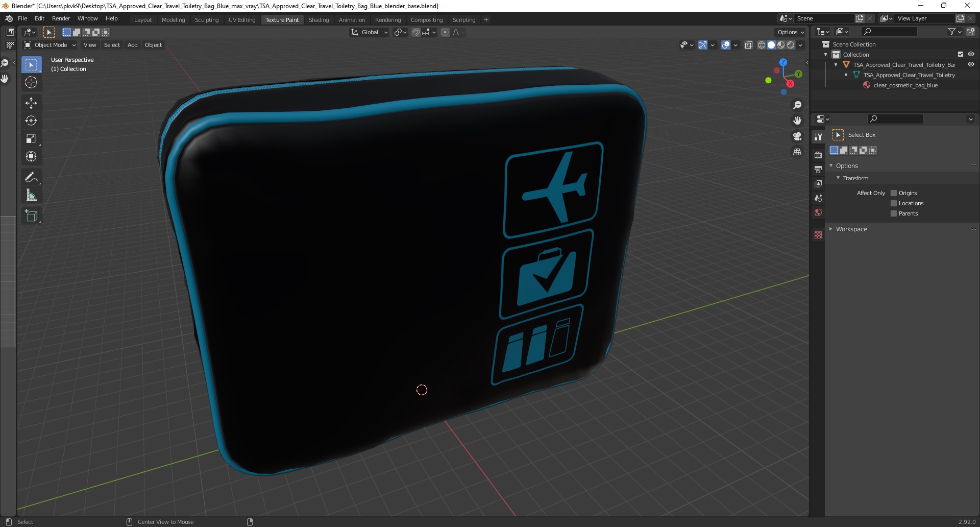The width and height of the screenshot is (980, 527).
Task: Click the viewport zoom magnifier gizmo
Action: click(x=797, y=105)
